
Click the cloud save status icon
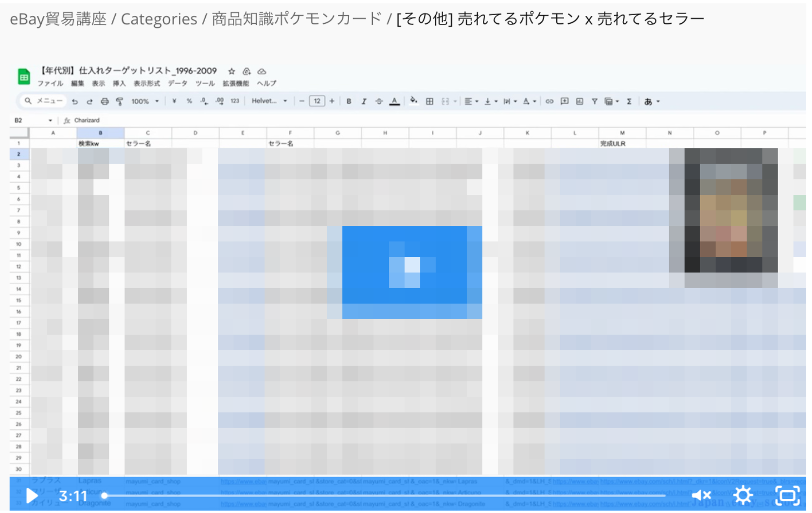[x=262, y=71]
